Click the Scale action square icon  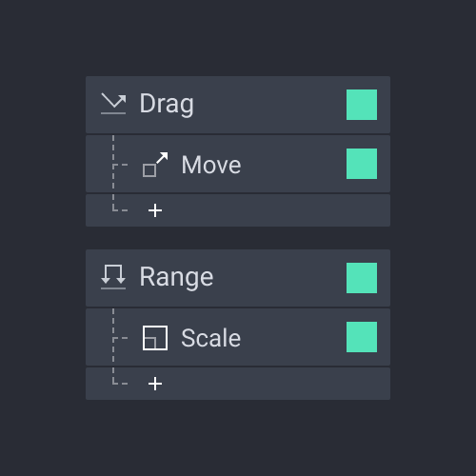(155, 338)
